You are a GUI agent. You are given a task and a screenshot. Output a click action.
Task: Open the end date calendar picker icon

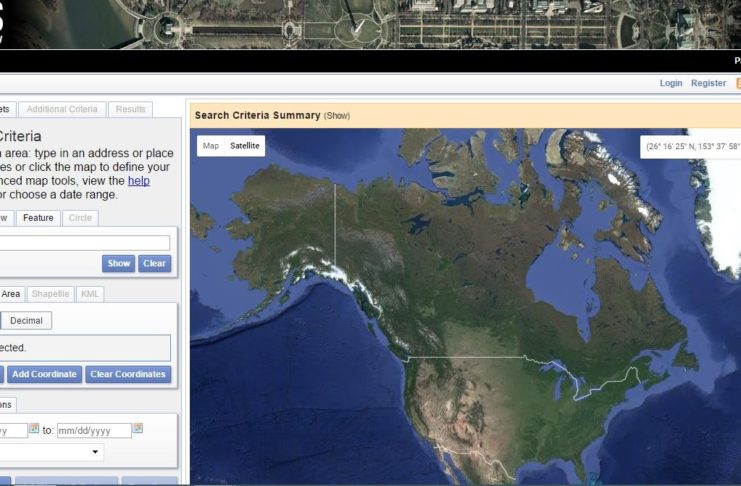pos(138,429)
